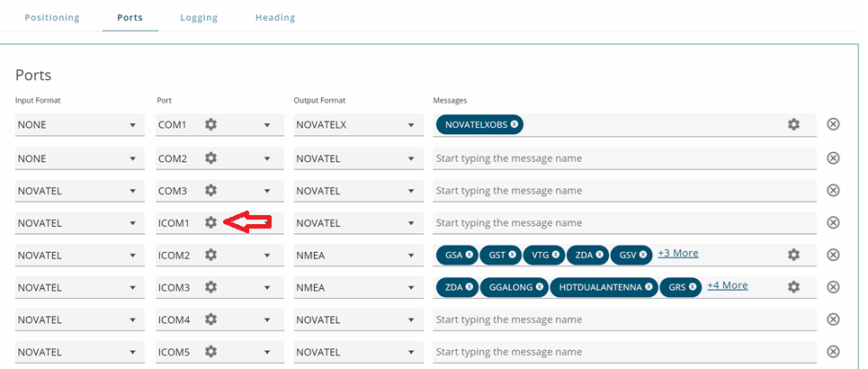Viewport: 868px width, 369px height.
Task: Remove ZDA chip in ICOM3 row
Action: tap(470, 287)
